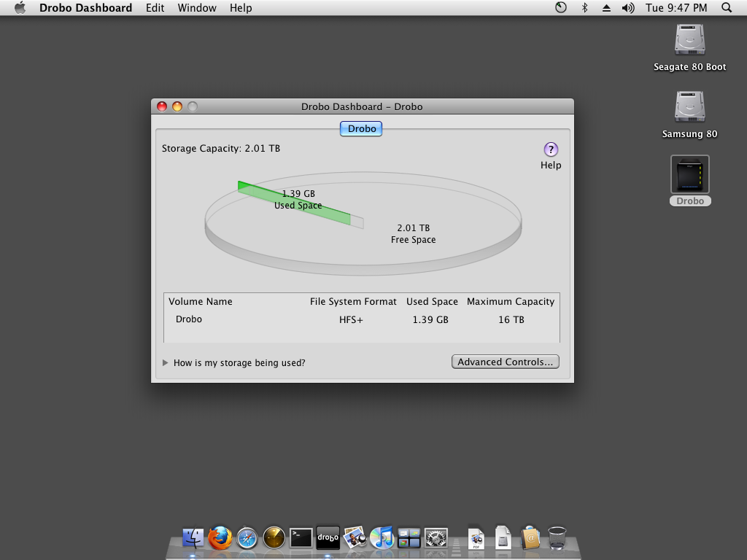Open the Trash in the Dock

[557, 538]
